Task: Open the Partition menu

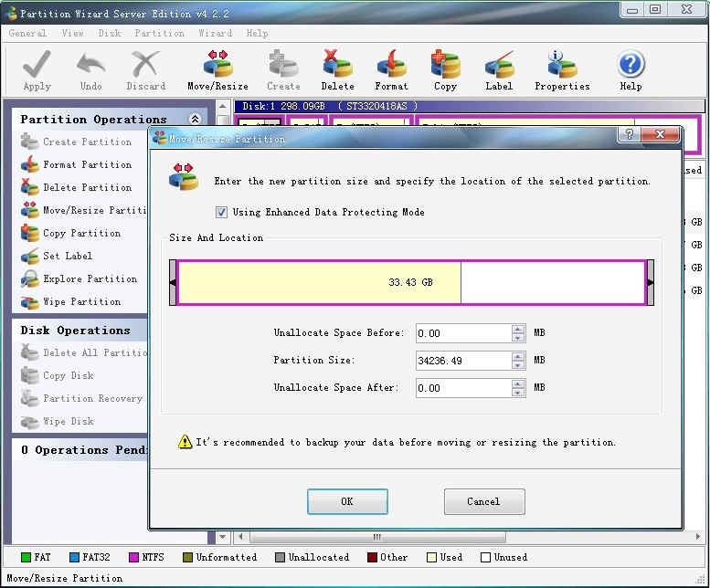Action: [x=159, y=33]
